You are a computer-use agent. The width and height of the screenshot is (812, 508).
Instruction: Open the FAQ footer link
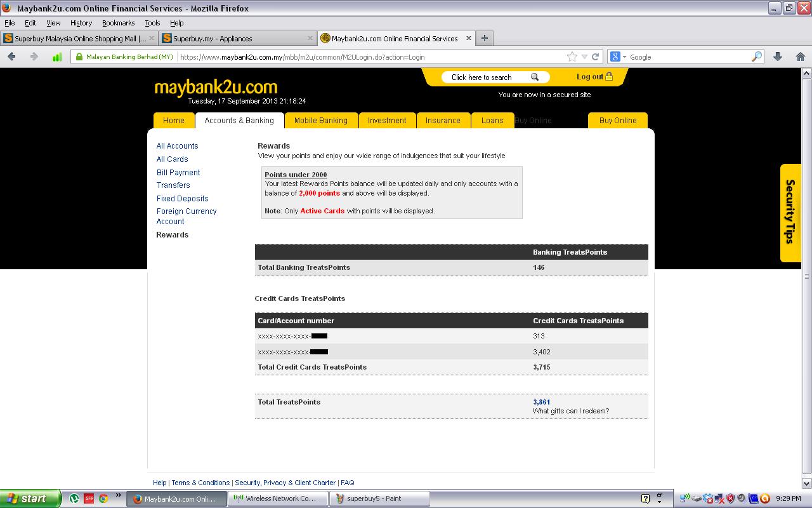click(x=348, y=483)
